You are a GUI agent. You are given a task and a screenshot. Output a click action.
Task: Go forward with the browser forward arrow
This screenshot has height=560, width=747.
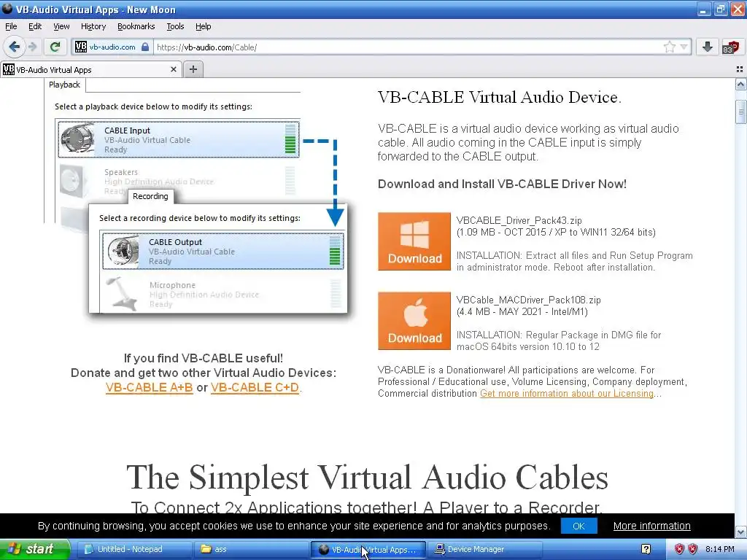point(32,47)
